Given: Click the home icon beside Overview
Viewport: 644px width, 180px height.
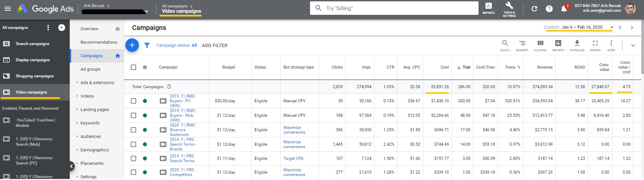Looking at the screenshot, I should (x=118, y=29).
